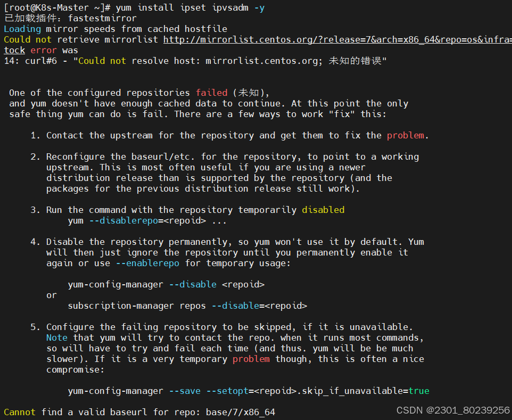
Task: Click the --disablerepo option text
Action: (124, 220)
